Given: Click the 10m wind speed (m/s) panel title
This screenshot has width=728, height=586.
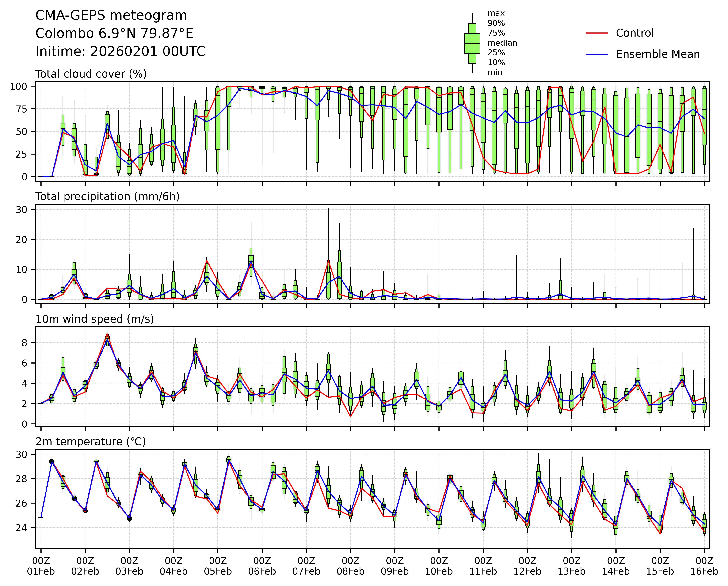Looking at the screenshot, I should tap(95, 319).
